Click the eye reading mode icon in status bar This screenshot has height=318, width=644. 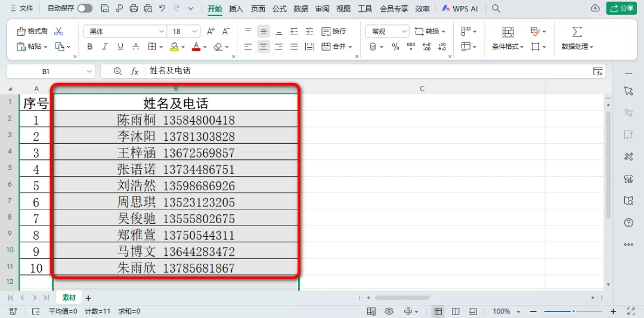[x=389, y=311]
